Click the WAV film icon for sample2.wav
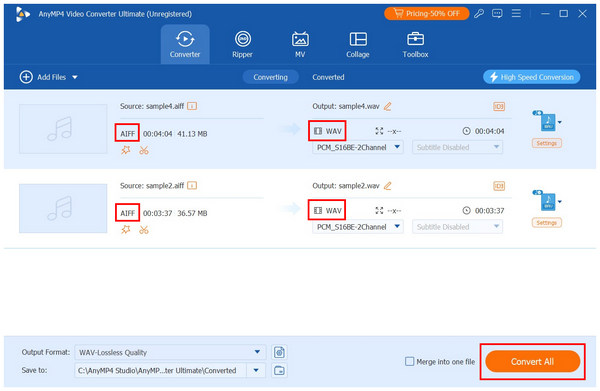The height and width of the screenshot is (391, 600). coord(318,210)
